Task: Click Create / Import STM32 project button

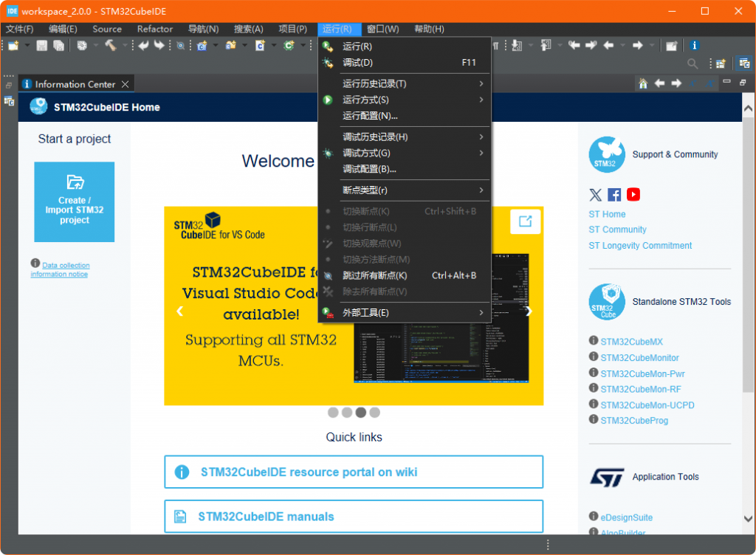Action: 74,201
